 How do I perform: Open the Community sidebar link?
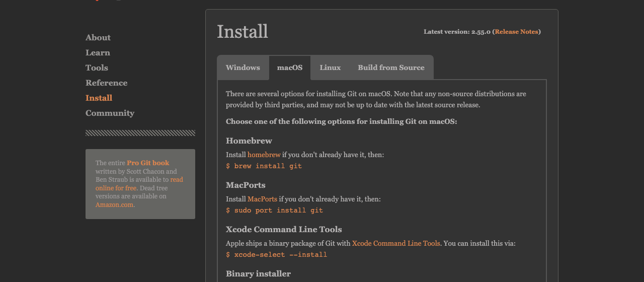click(110, 113)
